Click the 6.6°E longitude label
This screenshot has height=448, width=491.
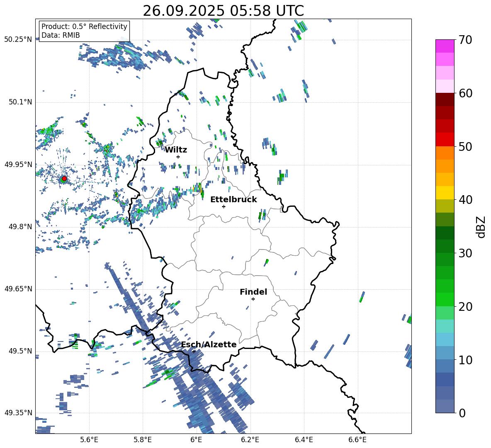coord(357,440)
